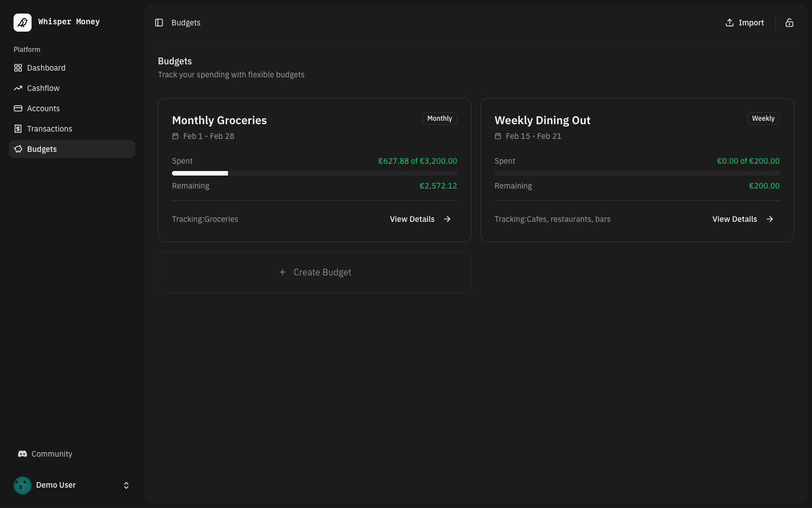
Task: View Details for Monthly Groceries
Action: pyautogui.click(x=420, y=219)
